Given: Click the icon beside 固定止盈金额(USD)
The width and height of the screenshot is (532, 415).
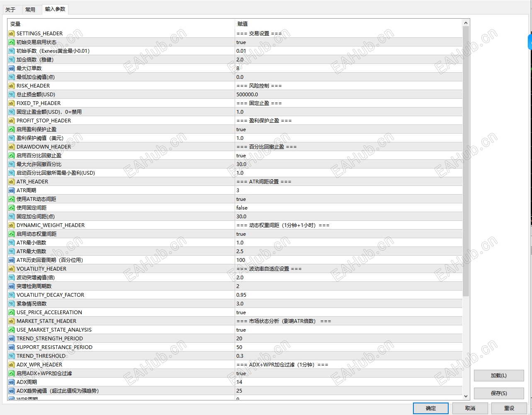Looking at the screenshot, I should point(12,112).
